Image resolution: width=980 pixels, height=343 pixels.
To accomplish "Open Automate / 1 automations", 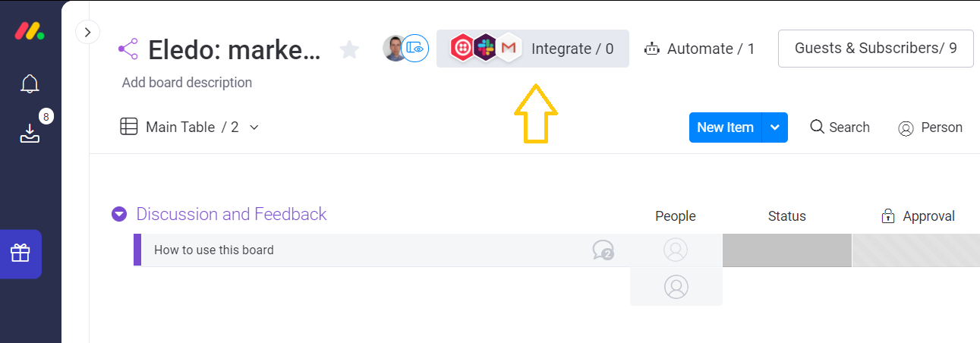I will 699,49.
